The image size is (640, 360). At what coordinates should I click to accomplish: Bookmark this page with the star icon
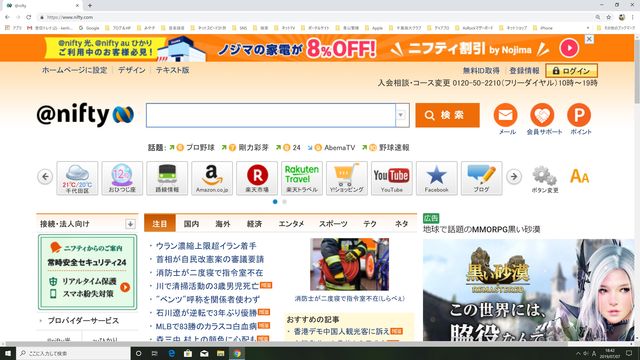pyautogui.click(x=609, y=17)
